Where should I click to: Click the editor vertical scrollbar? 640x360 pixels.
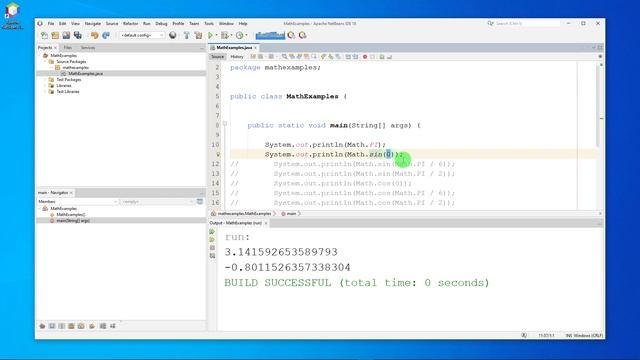pyautogui.click(x=599, y=106)
